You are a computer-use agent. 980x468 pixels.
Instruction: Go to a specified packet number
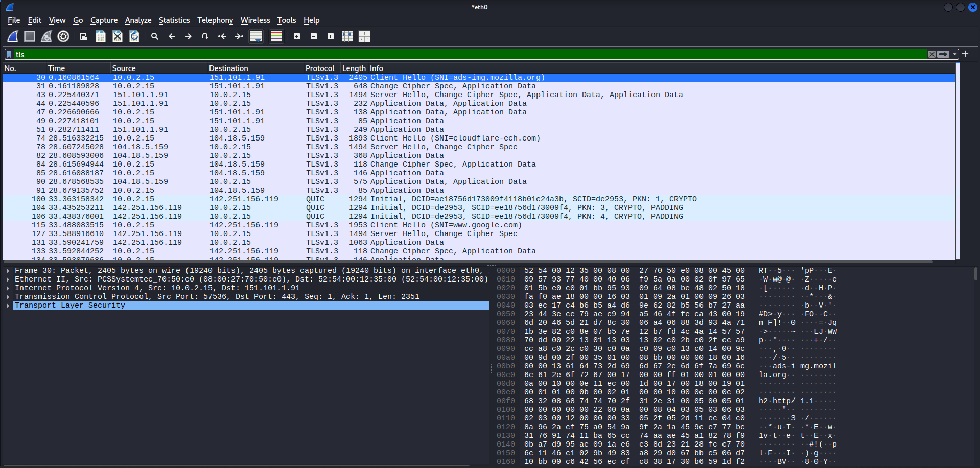[205, 36]
